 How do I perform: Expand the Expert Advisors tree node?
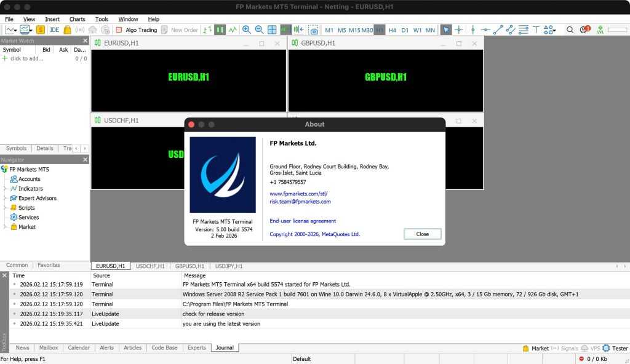6,199
